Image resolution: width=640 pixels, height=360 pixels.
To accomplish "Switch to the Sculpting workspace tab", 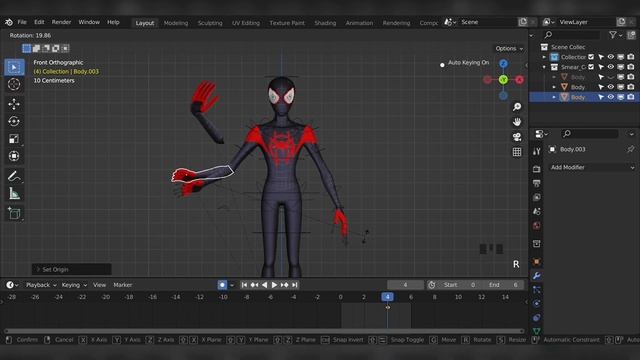I will click(210, 23).
